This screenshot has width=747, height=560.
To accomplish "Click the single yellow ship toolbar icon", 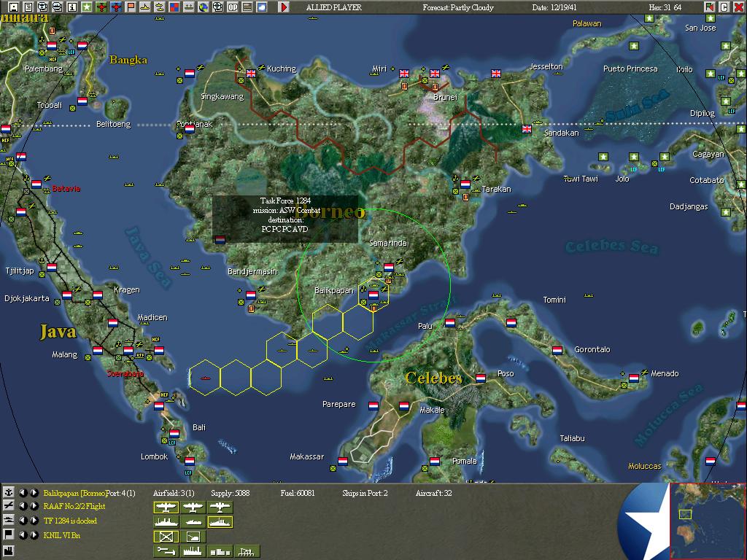I will click(145, 7).
